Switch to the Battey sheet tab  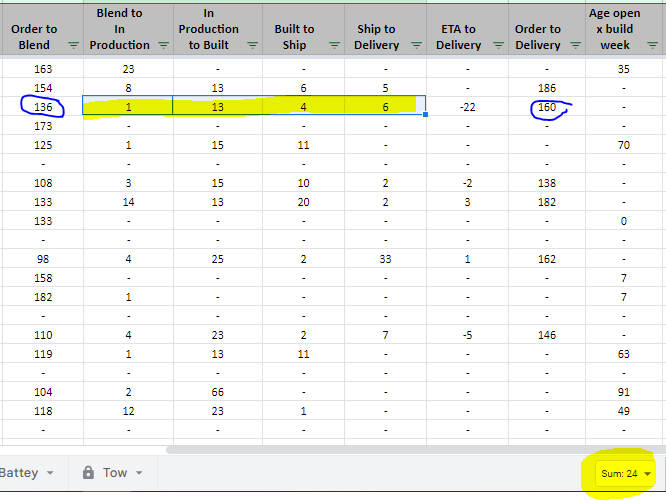click(20, 473)
